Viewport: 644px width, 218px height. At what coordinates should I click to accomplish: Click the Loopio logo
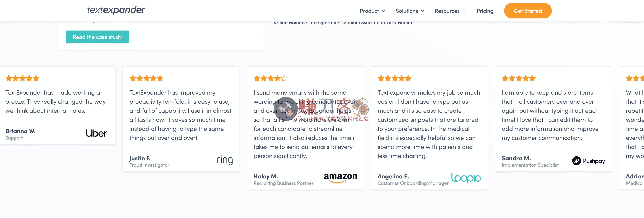[x=466, y=178]
